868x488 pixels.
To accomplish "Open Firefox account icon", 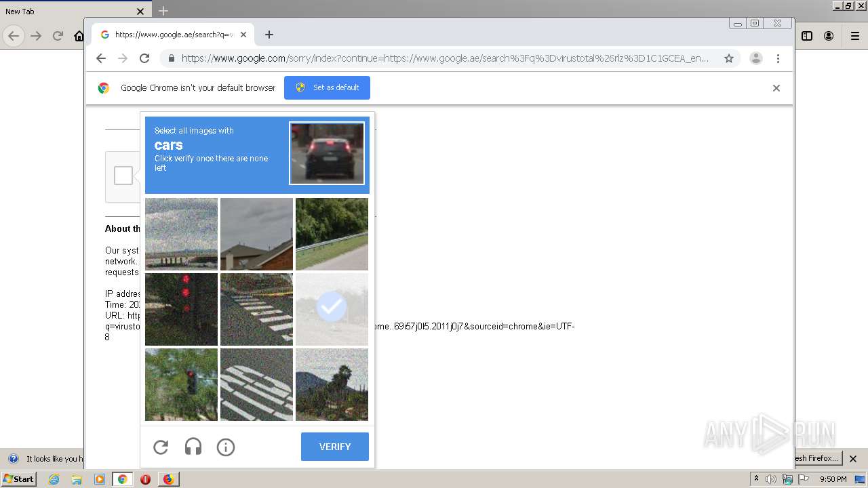I will pyautogui.click(x=829, y=36).
